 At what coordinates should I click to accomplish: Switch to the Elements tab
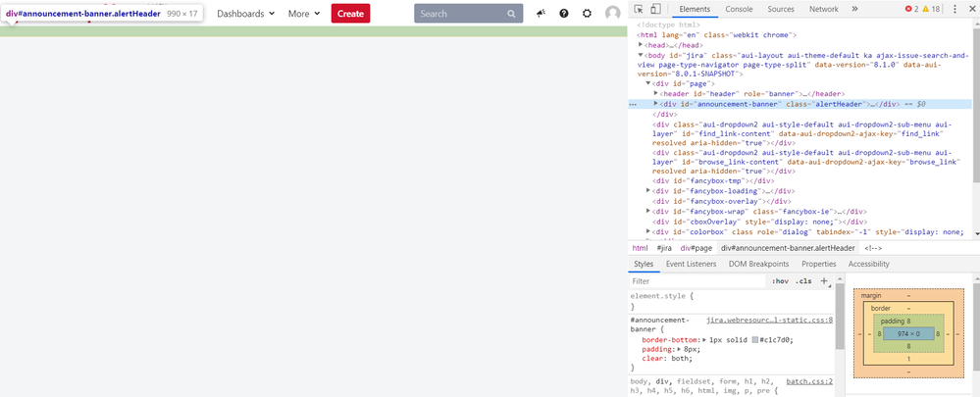(x=695, y=9)
